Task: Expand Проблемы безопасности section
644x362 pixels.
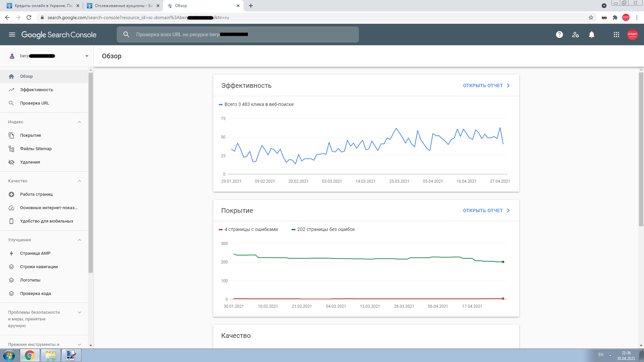Action: click(79, 312)
